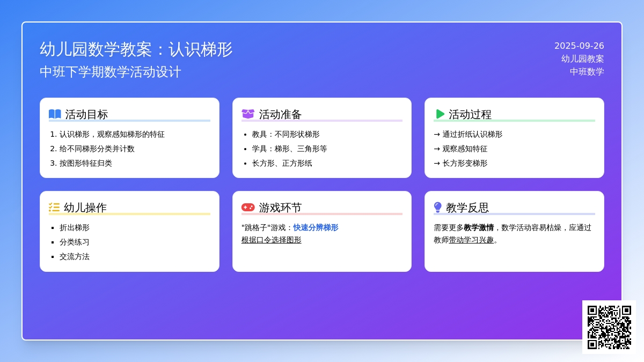This screenshot has width=644, height=362.
Task: Click the bullet item 折出梯形
Action: coord(75,227)
